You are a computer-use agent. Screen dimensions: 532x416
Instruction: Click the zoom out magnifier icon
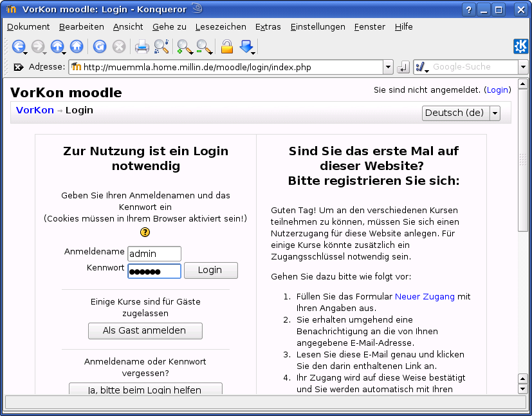203,46
